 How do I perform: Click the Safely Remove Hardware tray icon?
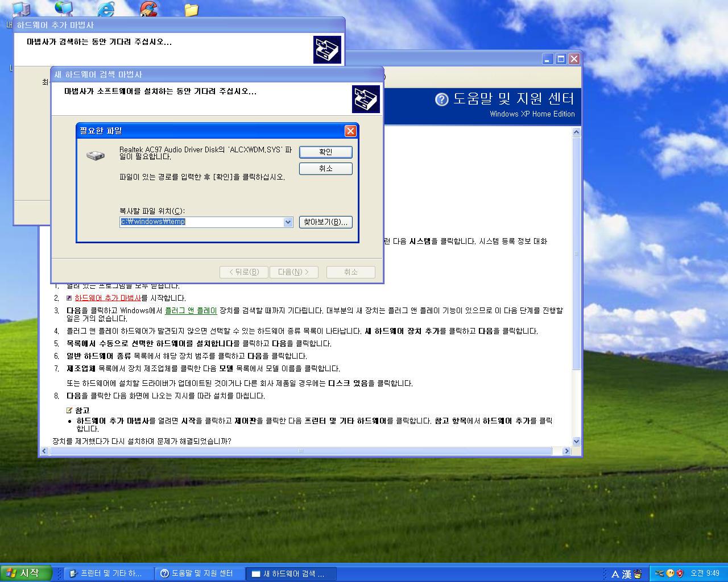660,573
